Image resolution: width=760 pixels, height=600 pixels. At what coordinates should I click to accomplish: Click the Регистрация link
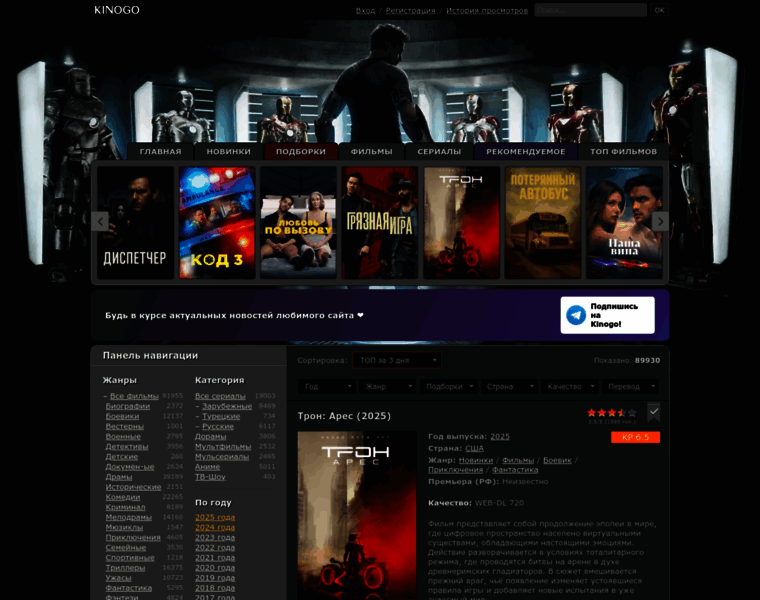(x=411, y=10)
